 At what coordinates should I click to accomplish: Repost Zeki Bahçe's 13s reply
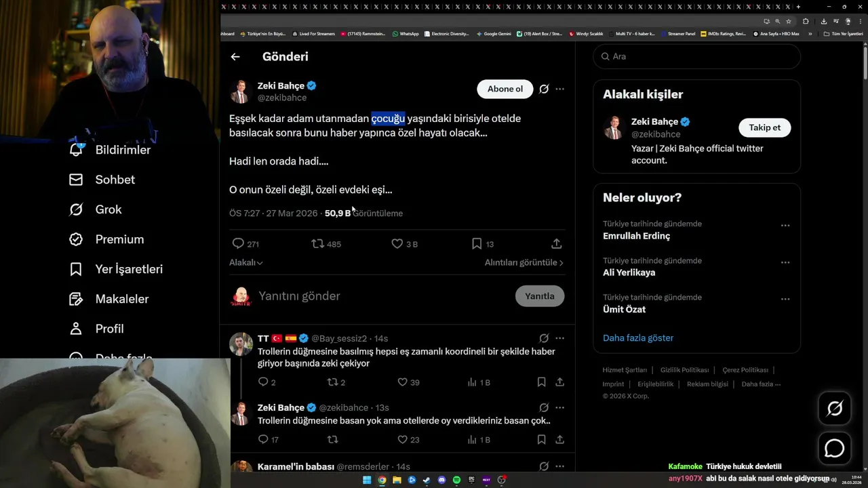[332, 439]
